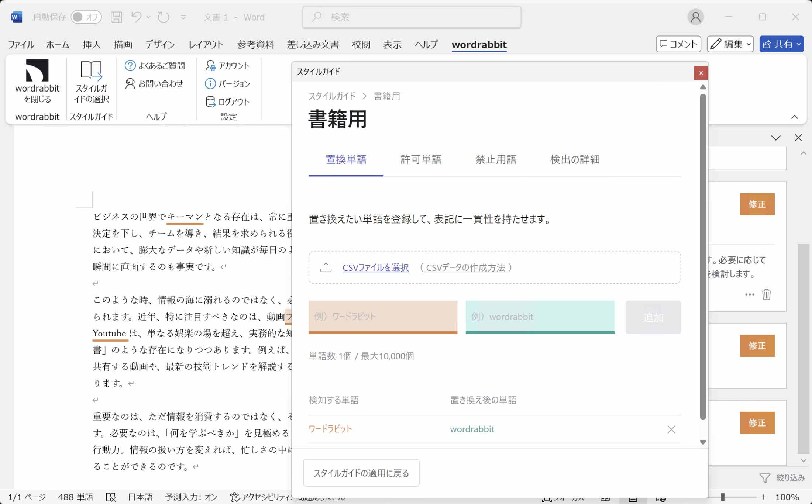Screen dimensions: 812x504
Task: Click スタイルガイド breadcrumb link
Action: tap(332, 96)
